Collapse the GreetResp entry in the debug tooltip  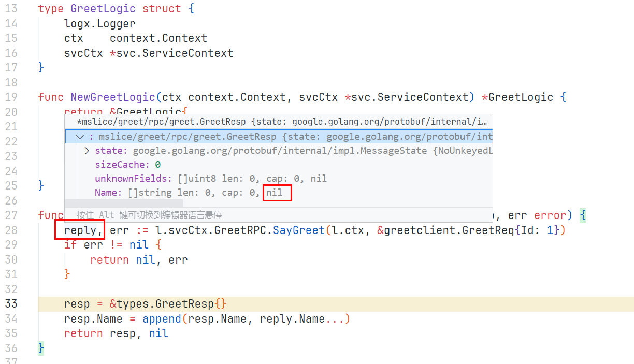79,136
